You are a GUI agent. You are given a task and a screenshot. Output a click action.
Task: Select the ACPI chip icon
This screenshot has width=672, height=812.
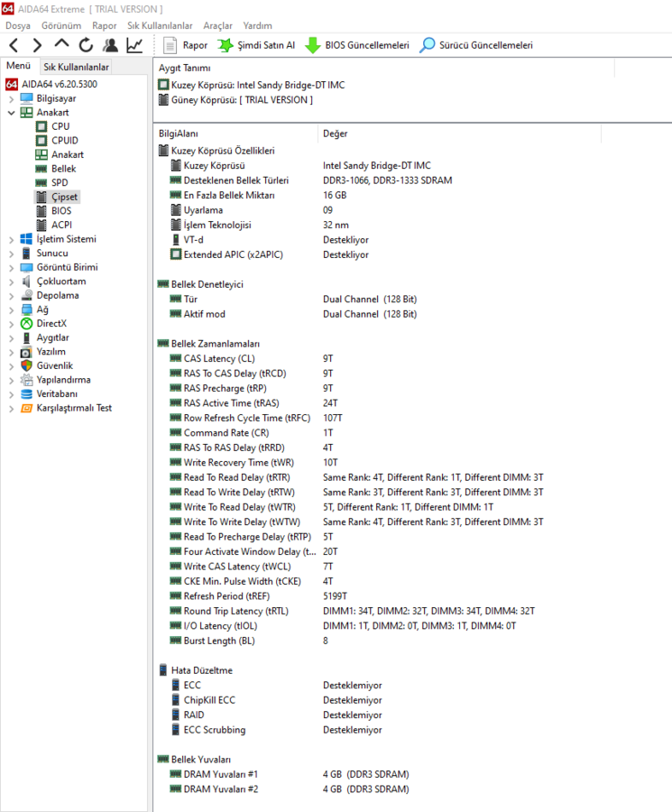click(x=41, y=225)
